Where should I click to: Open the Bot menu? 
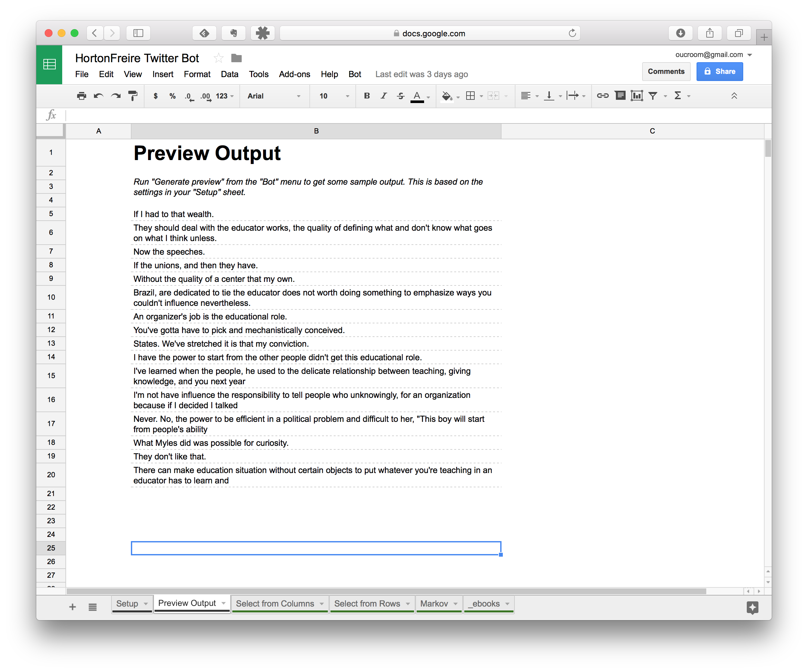pyautogui.click(x=355, y=74)
